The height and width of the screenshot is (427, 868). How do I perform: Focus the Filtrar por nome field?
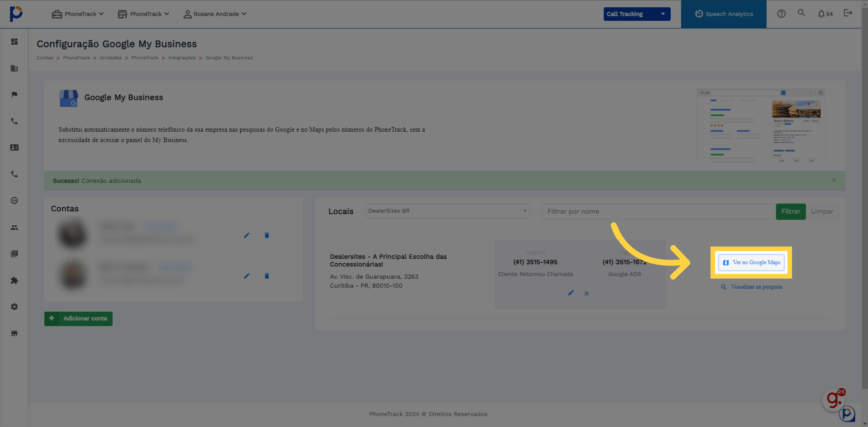click(659, 211)
